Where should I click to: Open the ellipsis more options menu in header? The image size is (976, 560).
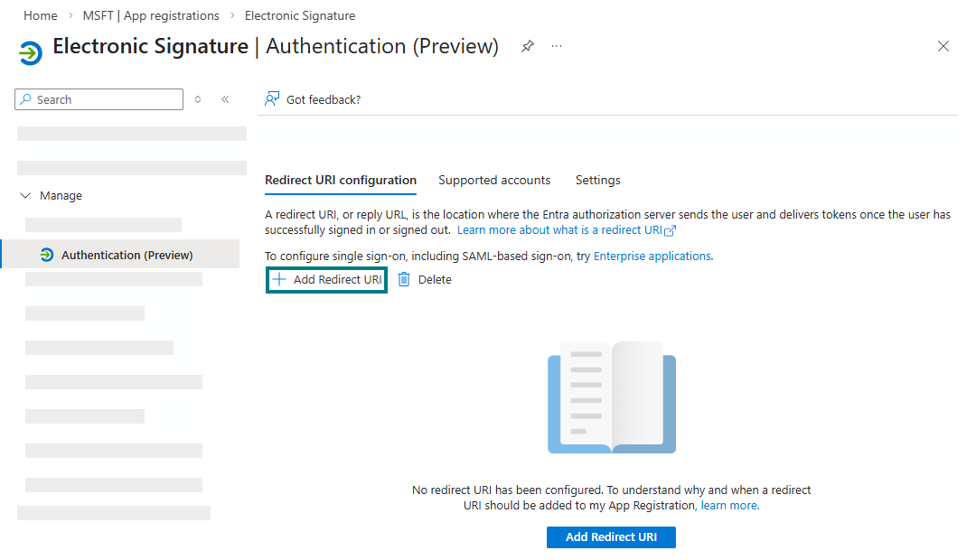click(557, 47)
